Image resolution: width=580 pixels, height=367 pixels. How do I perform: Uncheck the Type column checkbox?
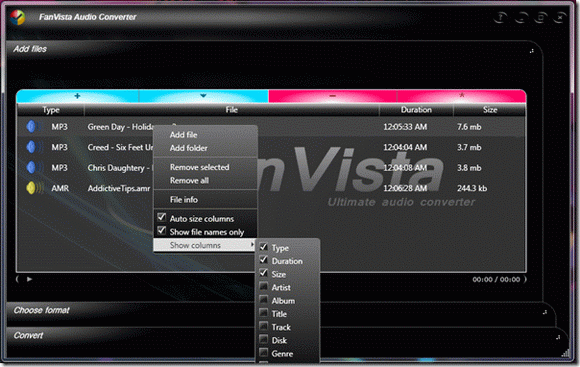pos(264,247)
